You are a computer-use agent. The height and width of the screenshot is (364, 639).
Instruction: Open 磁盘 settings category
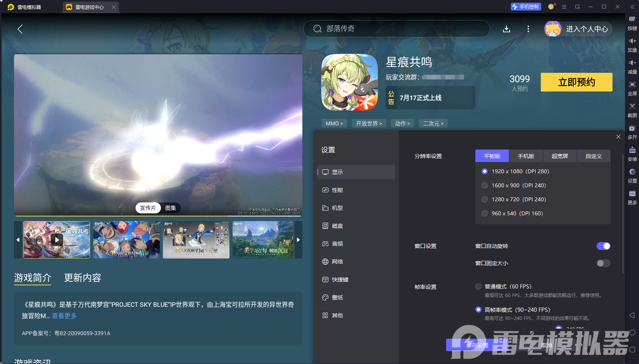tap(356, 226)
